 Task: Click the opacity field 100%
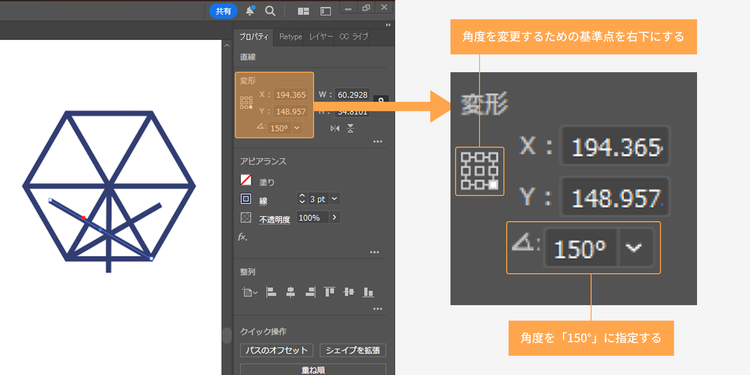click(312, 218)
